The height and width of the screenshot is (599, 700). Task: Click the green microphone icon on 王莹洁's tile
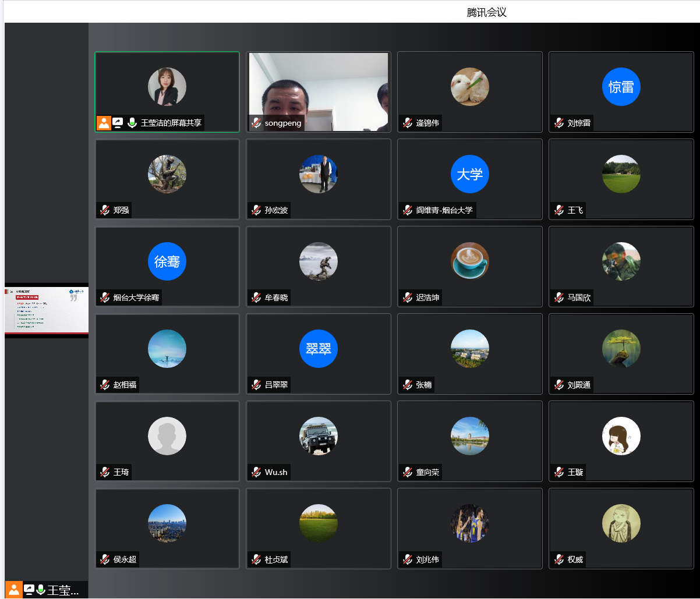(x=132, y=123)
